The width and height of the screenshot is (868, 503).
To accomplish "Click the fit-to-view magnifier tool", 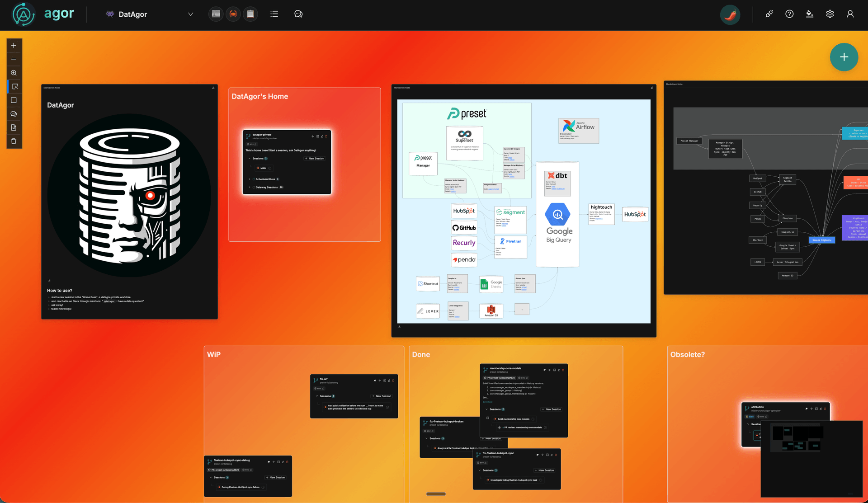I will (14, 73).
